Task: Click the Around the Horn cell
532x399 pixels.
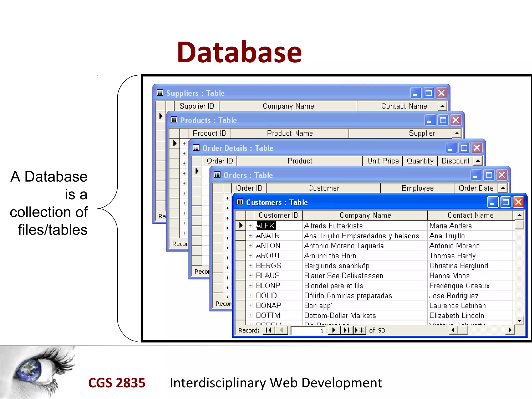Action: click(365, 256)
